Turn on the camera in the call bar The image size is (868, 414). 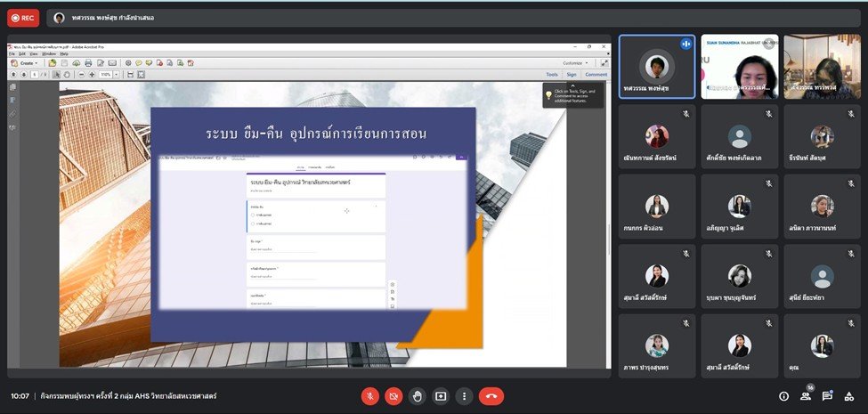tap(393, 396)
